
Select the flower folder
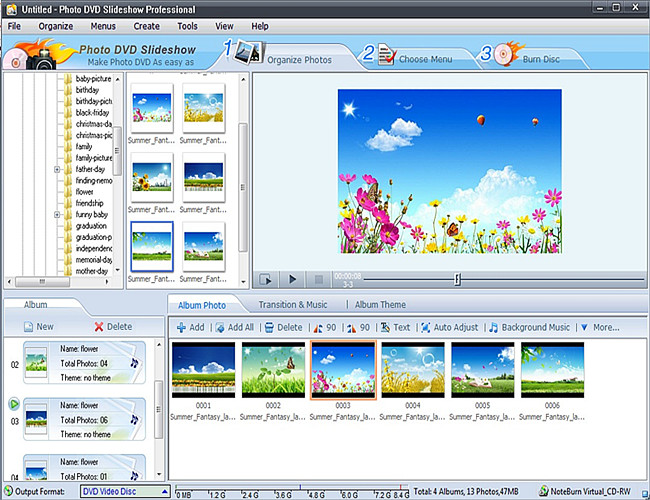84,192
